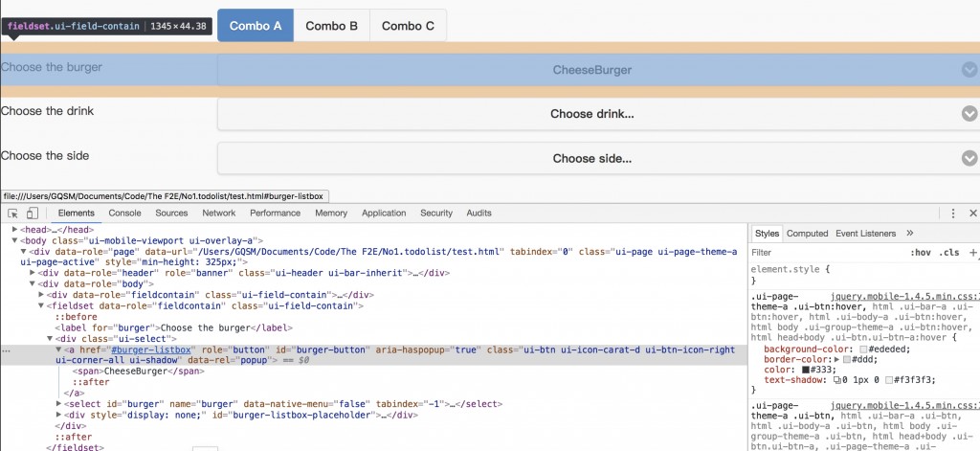980x451 pixels.
Task: Click the CheeseBurger dropdown arrow icon
Action: click(x=969, y=70)
